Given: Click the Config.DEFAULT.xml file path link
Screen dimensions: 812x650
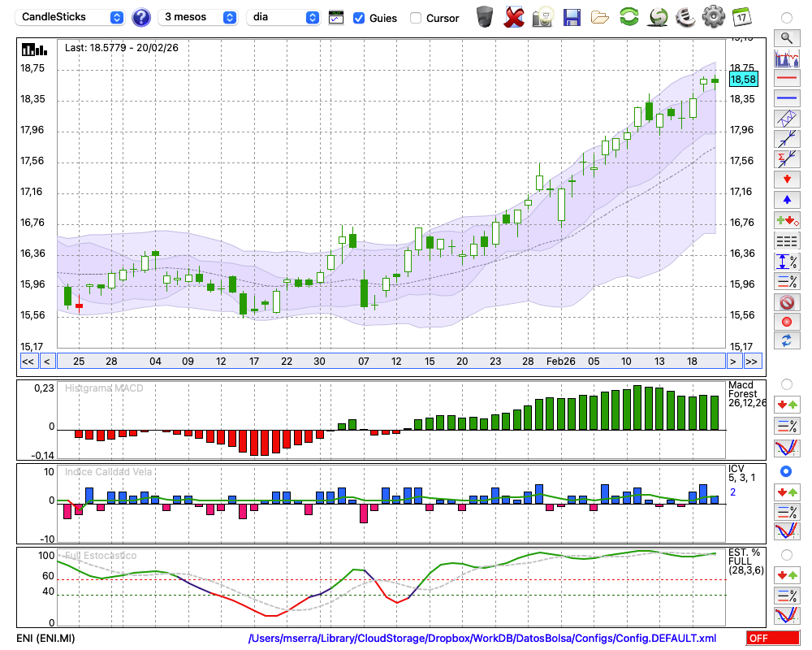Looking at the screenshot, I should [482, 639].
